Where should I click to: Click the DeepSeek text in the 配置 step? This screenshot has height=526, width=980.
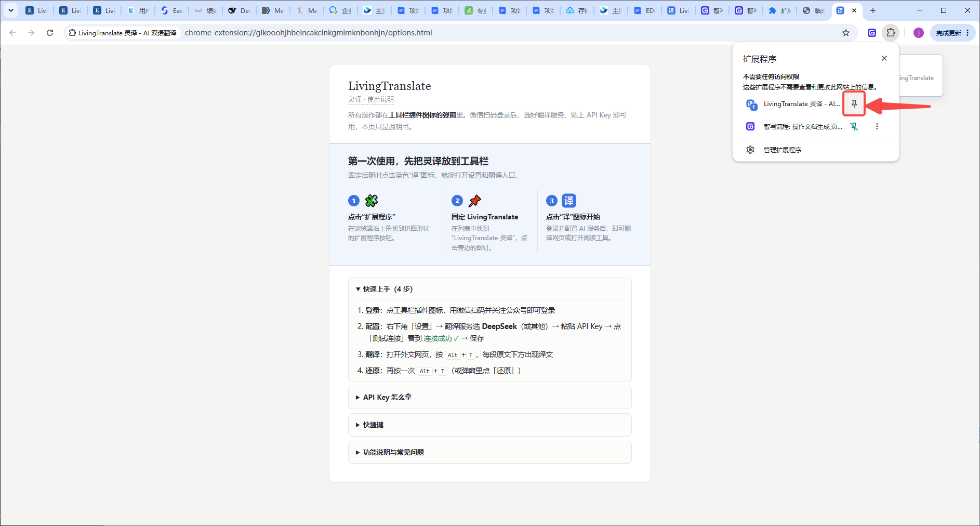coord(499,326)
